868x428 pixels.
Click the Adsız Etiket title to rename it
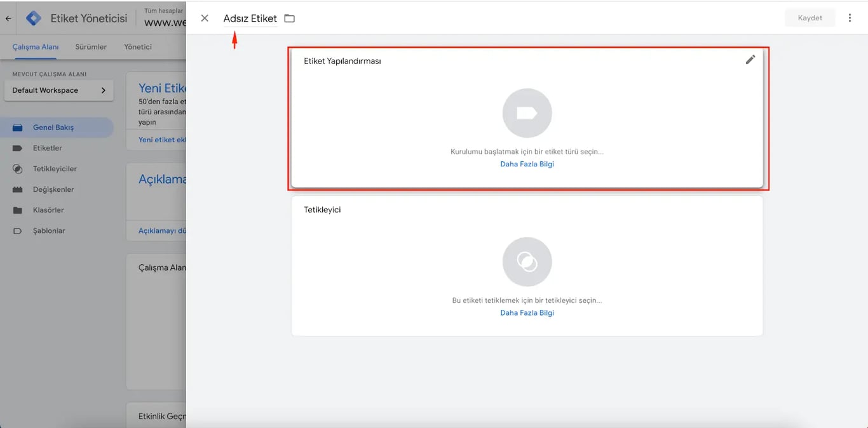(x=248, y=18)
